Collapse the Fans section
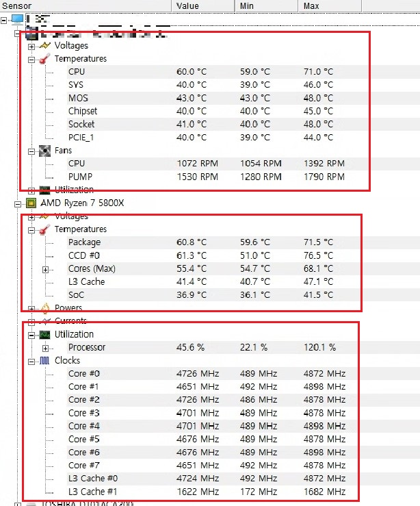This screenshot has height=506, width=420. [31, 150]
